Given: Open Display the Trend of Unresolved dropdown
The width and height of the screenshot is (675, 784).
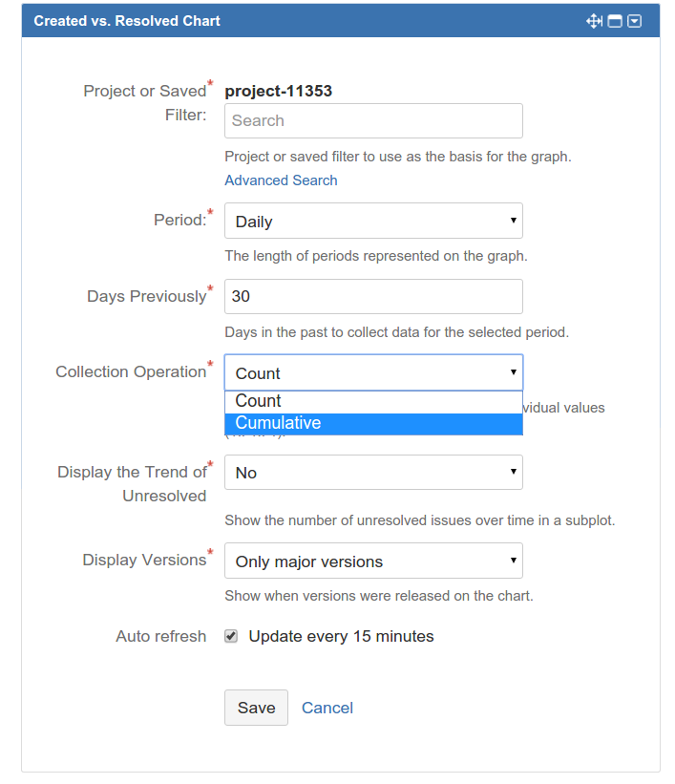Looking at the screenshot, I should click(372, 473).
